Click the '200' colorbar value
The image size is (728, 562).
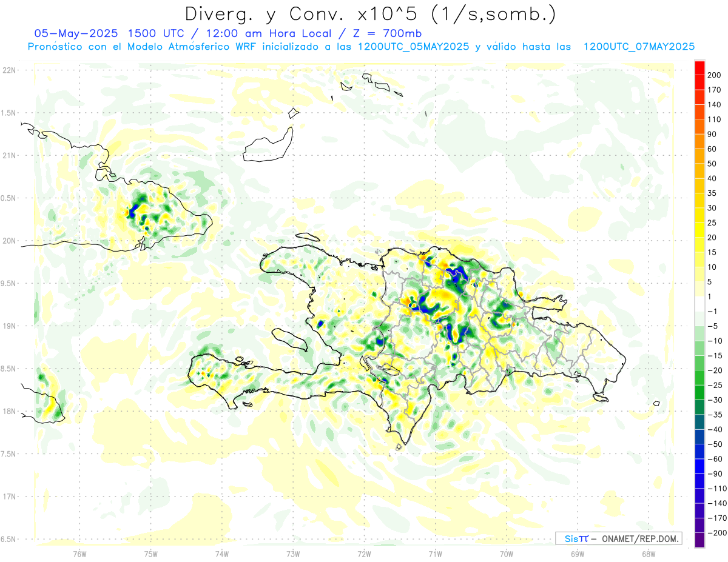click(714, 75)
